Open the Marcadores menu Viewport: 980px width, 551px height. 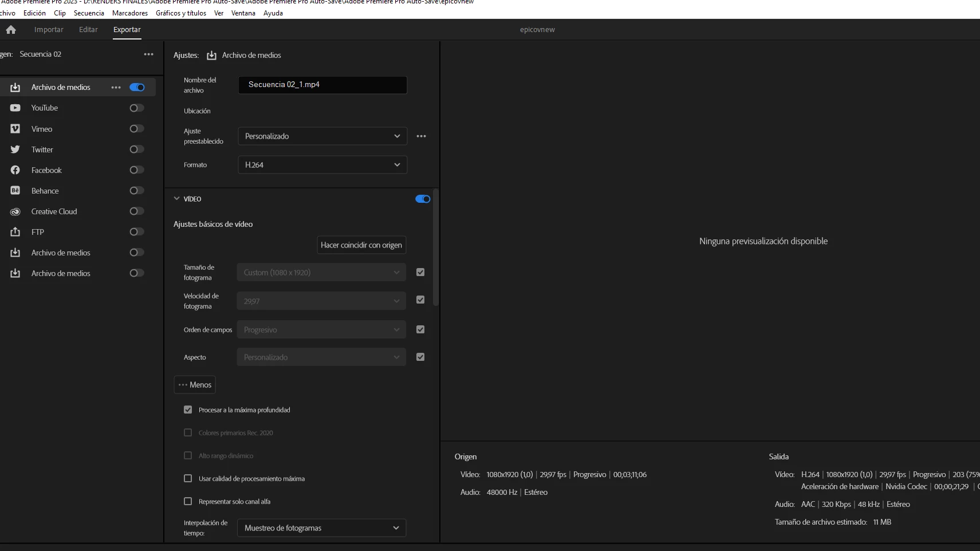coord(130,13)
